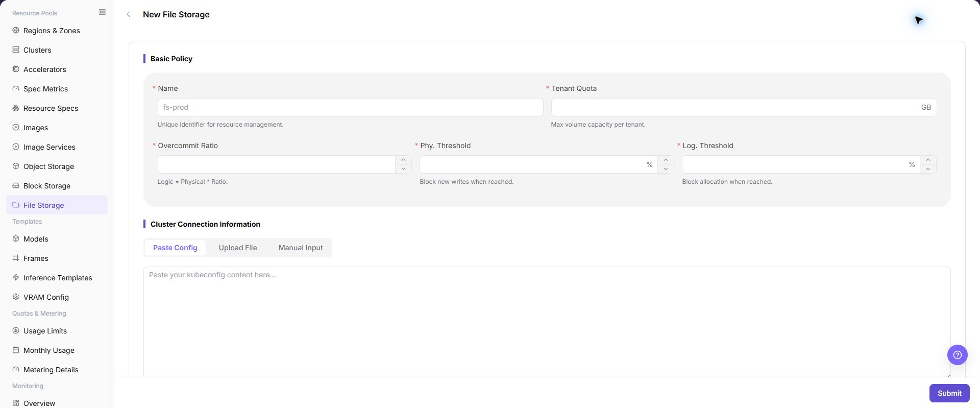Increase the Phy. Threshold value

point(666,160)
